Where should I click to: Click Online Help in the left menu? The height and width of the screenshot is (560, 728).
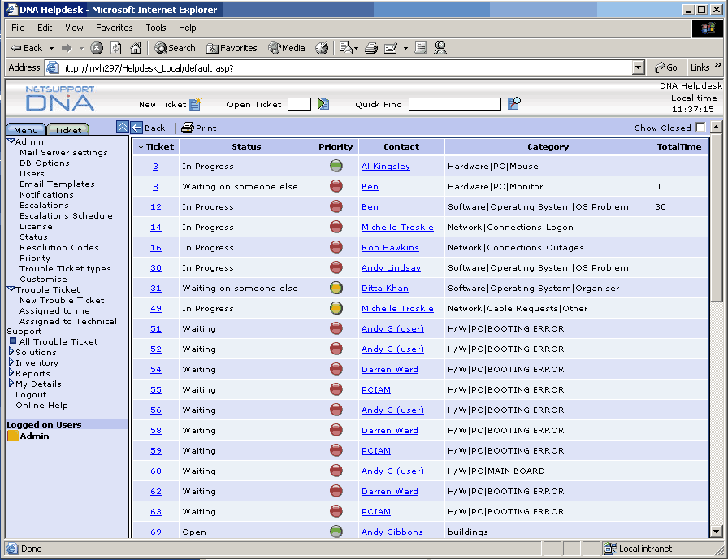coord(41,405)
